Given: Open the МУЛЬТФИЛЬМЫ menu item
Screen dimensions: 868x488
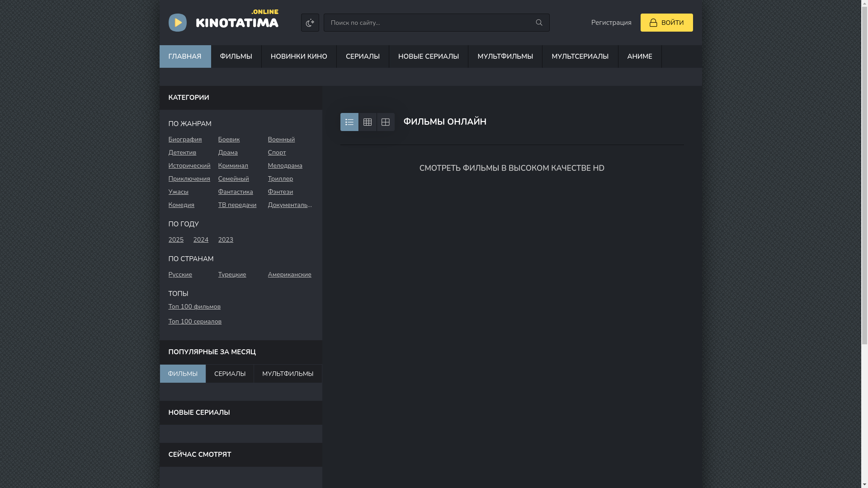Looking at the screenshot, I should (505, 56).
